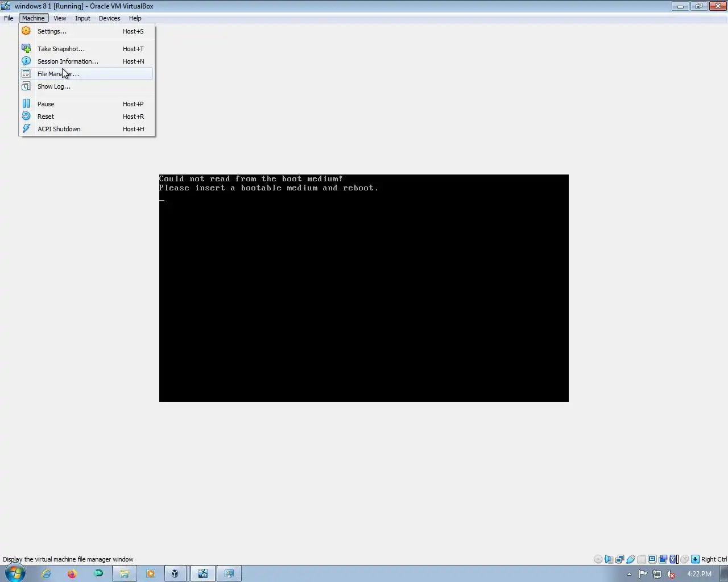
Task: Click the CPU virtualization status icon
Action: (673, 559)
